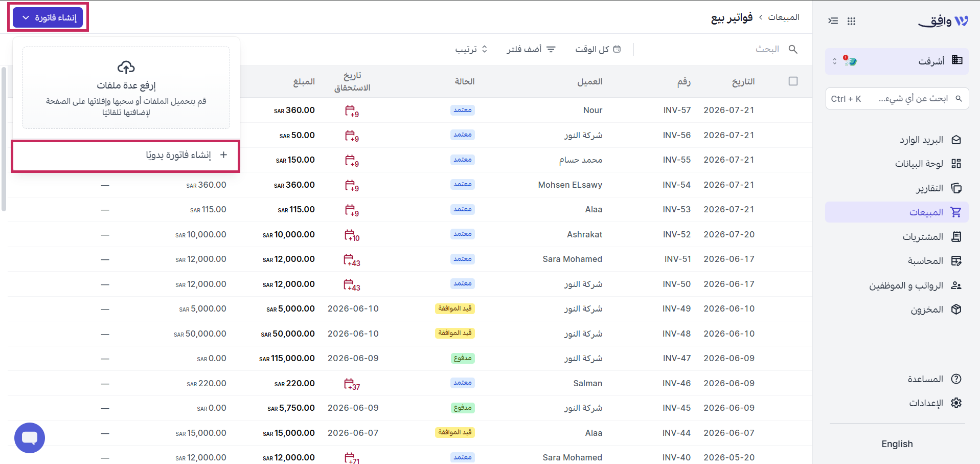The height and width of the screenshot is (464, 980).
Task: Click the notification avatar with red badge
Action: point(850,61)
